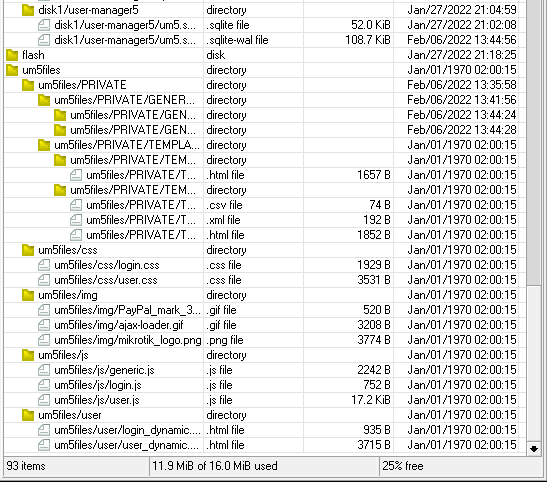Click the scrollbar down arrow
The image size is (547, 482).
click(x=534, y=449)
